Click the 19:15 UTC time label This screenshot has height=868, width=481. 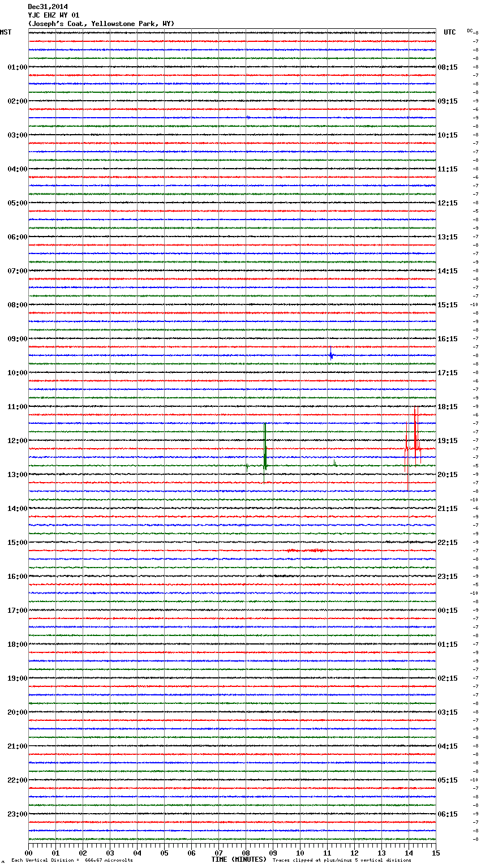tap(448, 441)
